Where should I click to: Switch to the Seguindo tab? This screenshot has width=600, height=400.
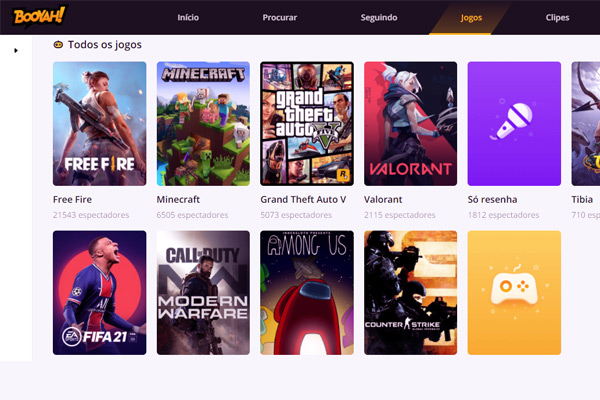tap(379, 18)
